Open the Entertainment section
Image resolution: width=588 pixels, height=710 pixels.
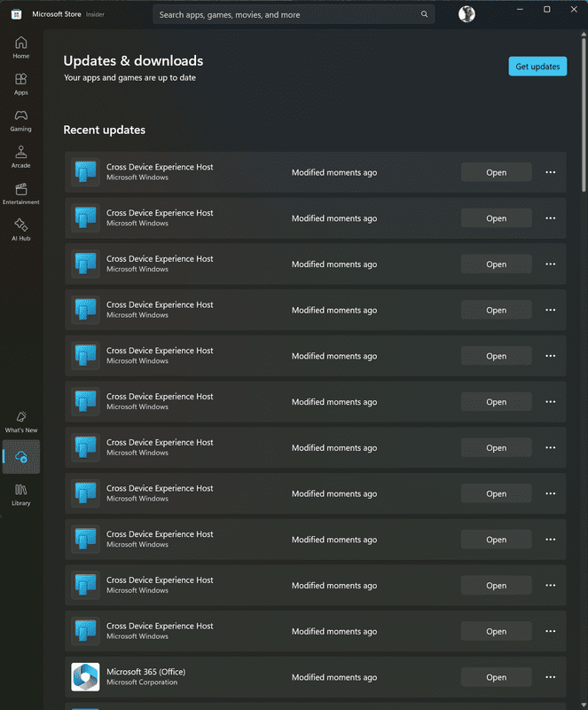pyautogui.click(x=20, y=193)
